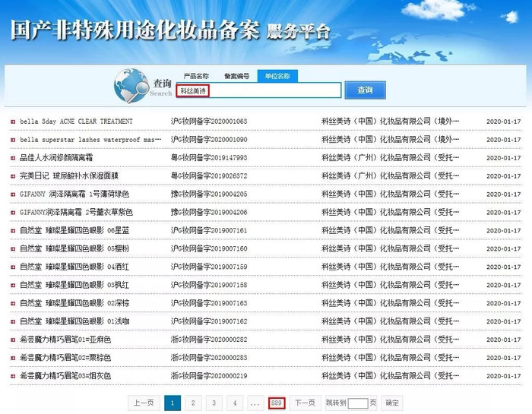Viewport: 532px width, 414px height.
Task: Click bullet icon beside 自然堂 05樱粉
Action: [x=13, y=249]
